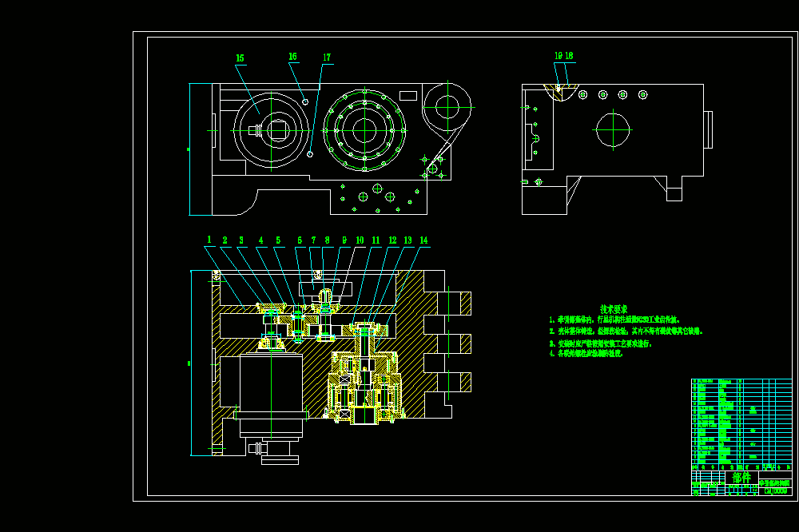Image resolution: width=799 pixels, height=532 pixels.
Task: Click part number label 8
Action: coord(327,240)
